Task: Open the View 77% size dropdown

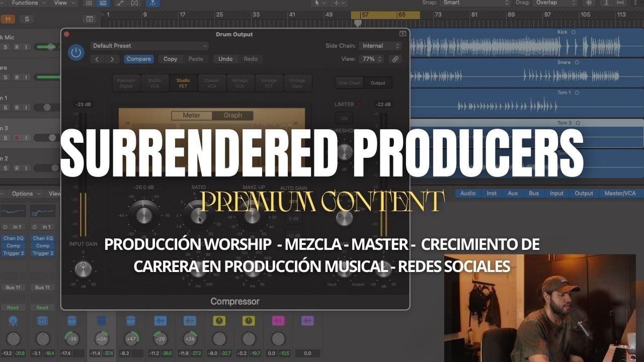Action: [372, 59]
